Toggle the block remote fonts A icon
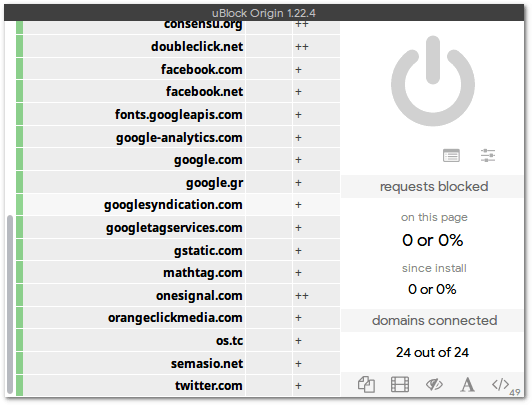532x405 pixels. click(468, 385)
